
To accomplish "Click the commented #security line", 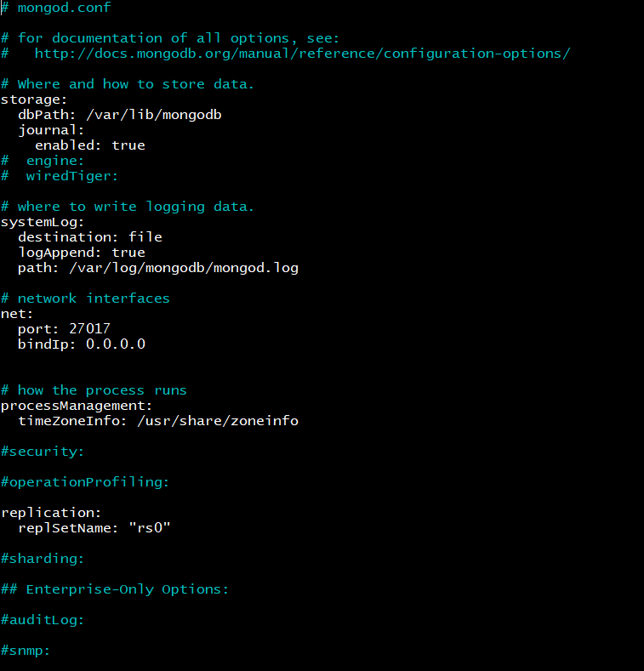I will 43,452.
